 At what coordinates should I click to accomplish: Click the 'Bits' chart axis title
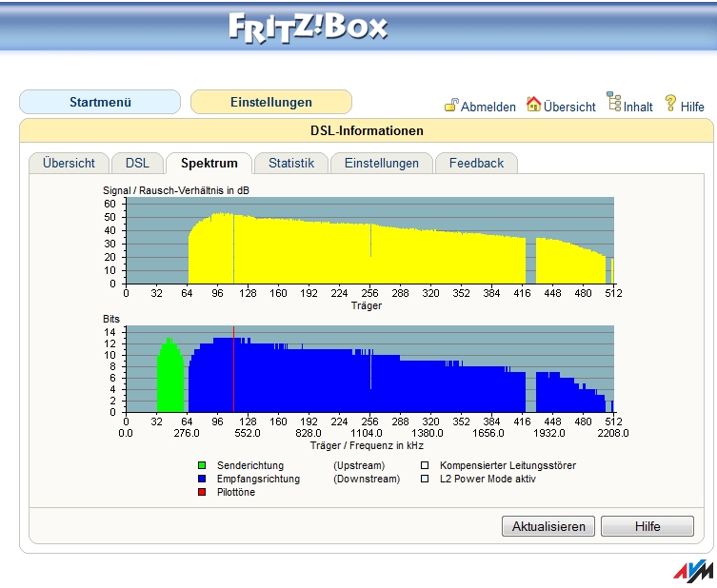(111, 319)
